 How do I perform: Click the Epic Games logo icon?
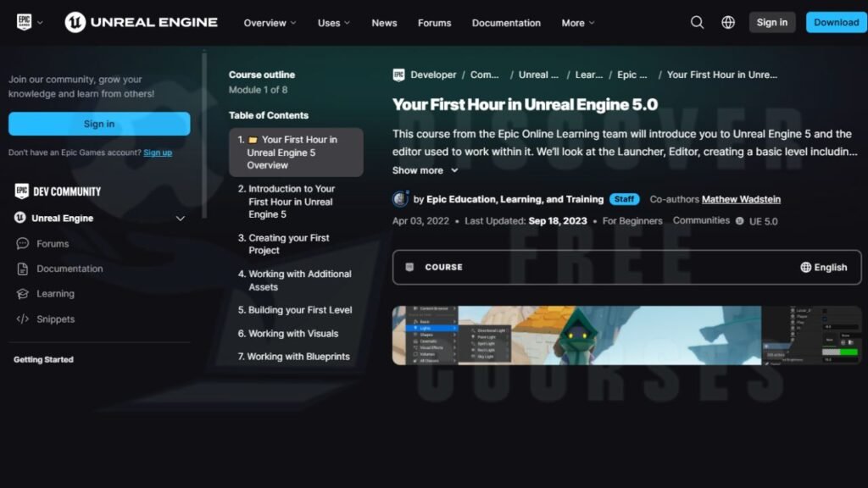click(x=25, y=22)
